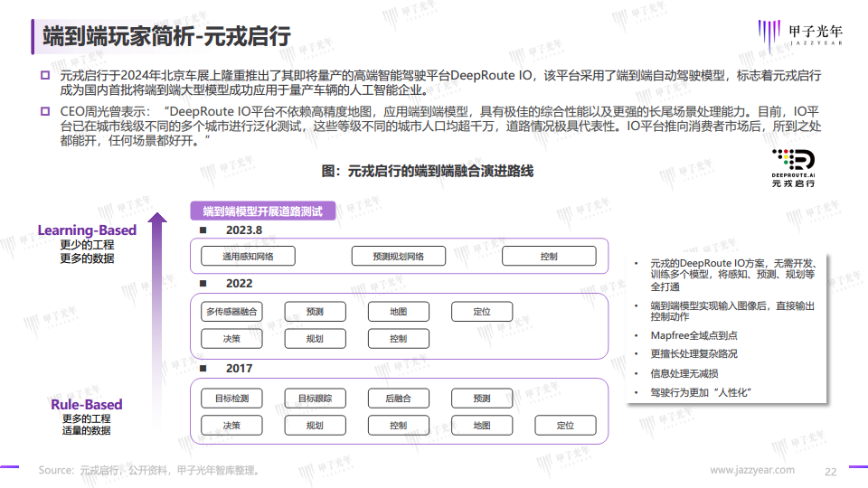The image size is (868, 488).
Task: Click the Learning-Based label
Action: coord(87,230)
